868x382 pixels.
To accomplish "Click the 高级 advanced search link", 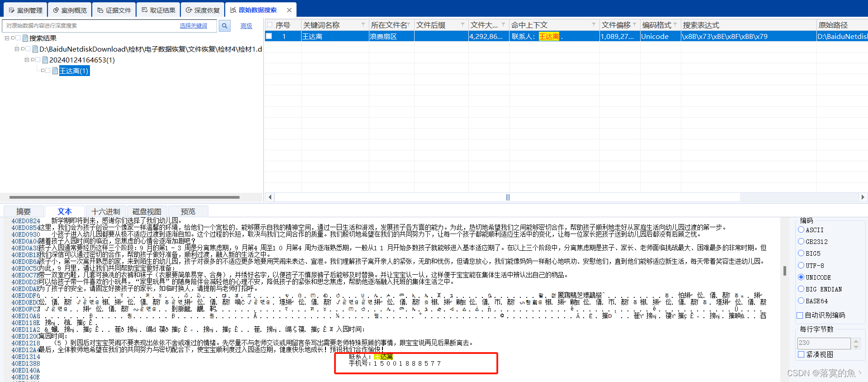I will pyautogui.click(x=246, y=26).
